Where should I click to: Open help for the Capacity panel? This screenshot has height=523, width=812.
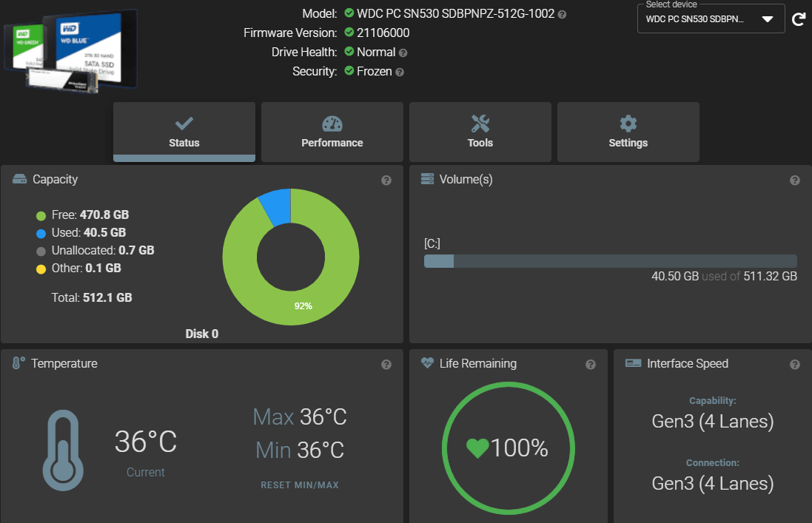386,180
